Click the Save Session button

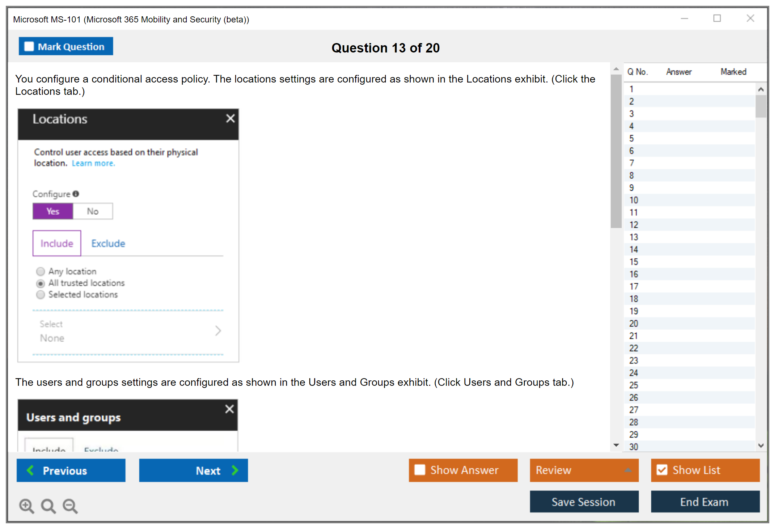click(x=584, y=502)
